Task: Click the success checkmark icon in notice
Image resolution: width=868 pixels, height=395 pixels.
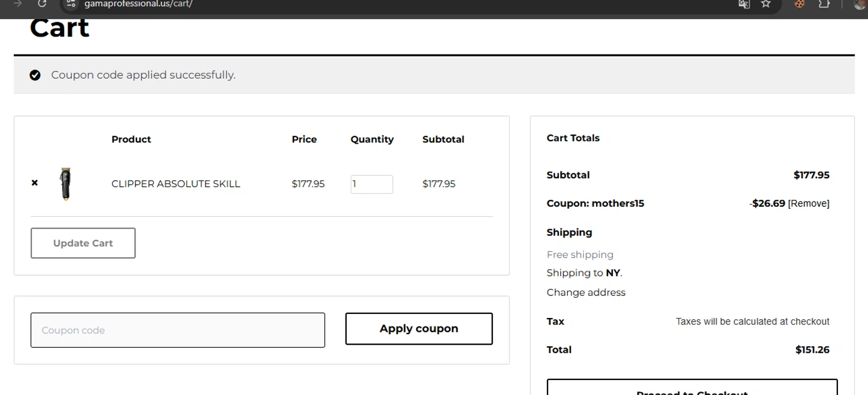Action: click(35, 75)
